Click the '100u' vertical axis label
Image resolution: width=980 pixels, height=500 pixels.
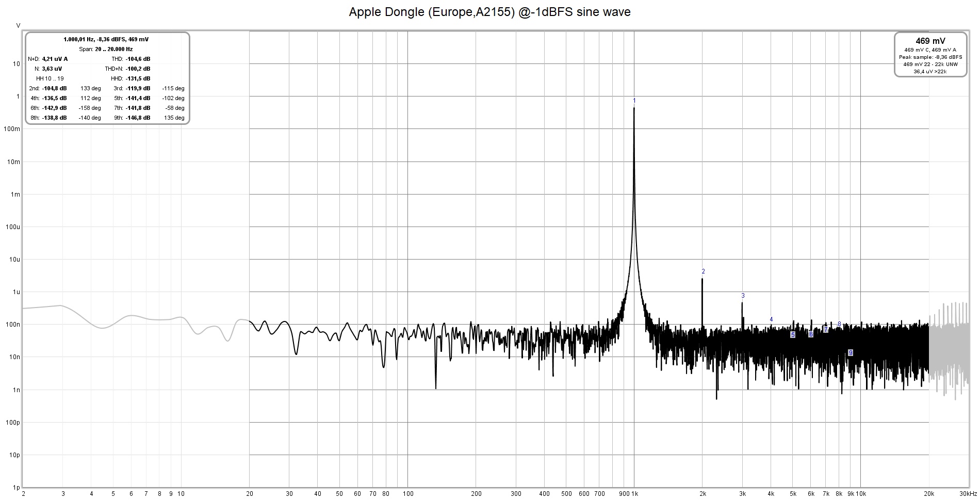tap(13, 227)
